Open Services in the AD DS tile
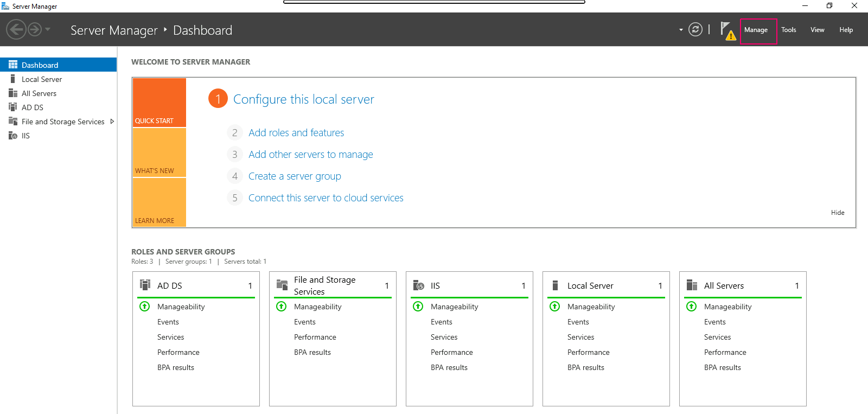This screenshot has height=414, width=868. coord(171,337)
